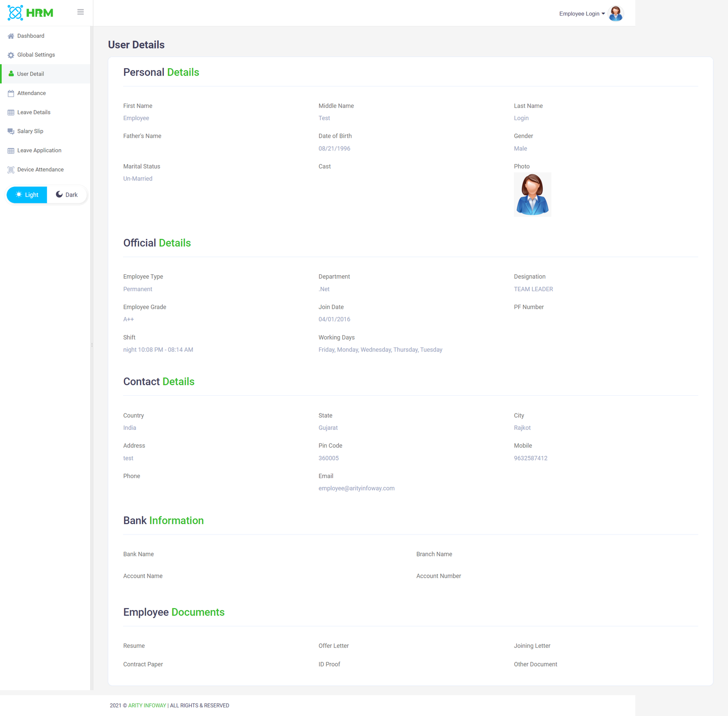Open the ARITY INFOWAY footer link
Image resolution: width=728 pixels, height=716 pixels.
coord(147,706)
